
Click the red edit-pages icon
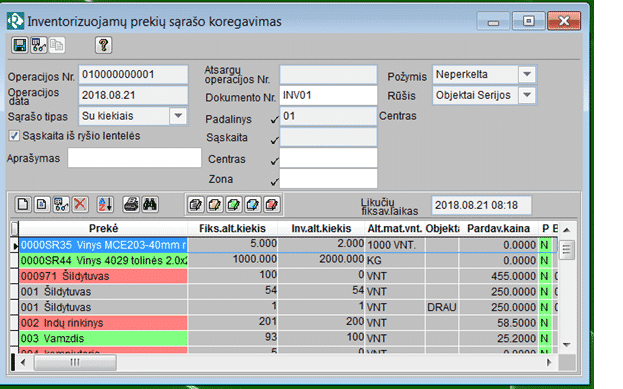tap(272, 205)
